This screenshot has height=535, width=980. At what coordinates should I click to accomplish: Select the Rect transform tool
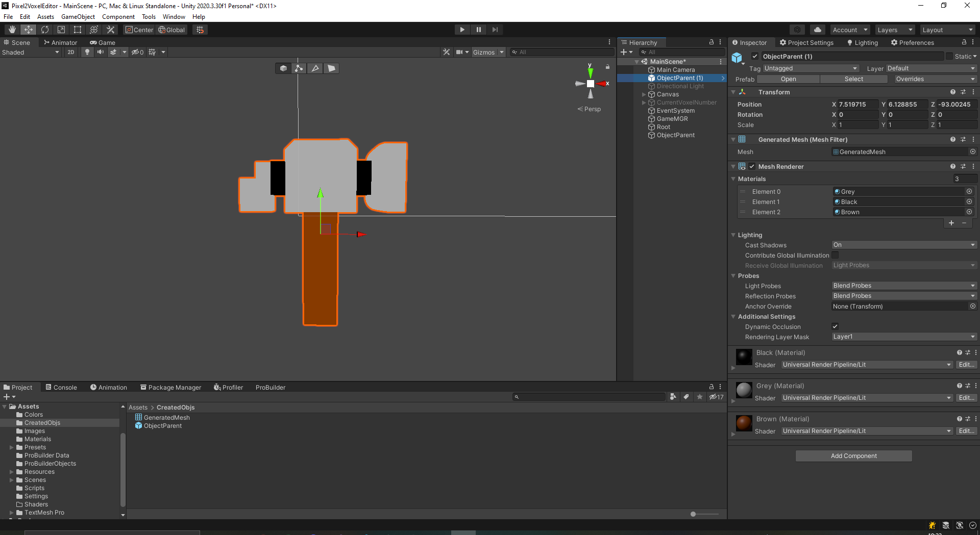(x=78, y=30)
